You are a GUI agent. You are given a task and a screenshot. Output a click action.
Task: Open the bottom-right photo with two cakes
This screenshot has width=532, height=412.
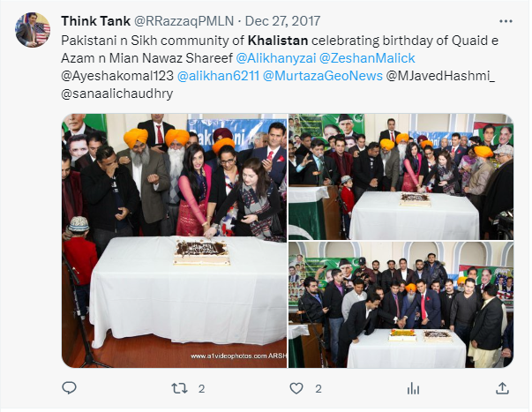(x=401, y=304)
